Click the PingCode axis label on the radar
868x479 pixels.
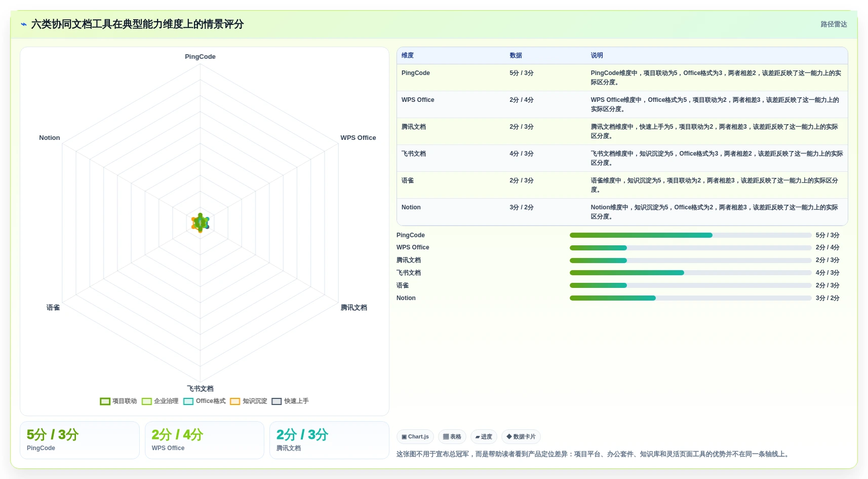pyautogui.click(x=200, y=57)
